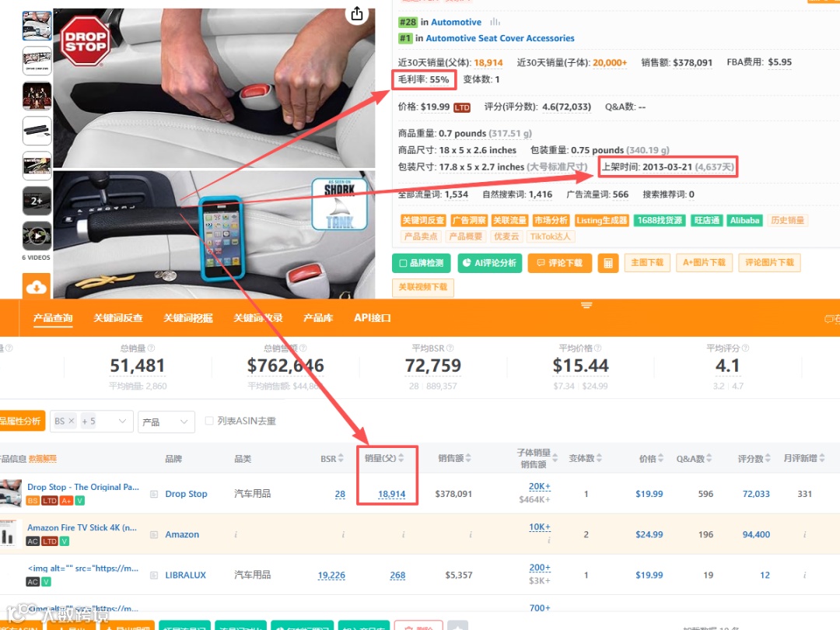Click copy icon next to LIBRALUX brand

(x=154, y=576)
